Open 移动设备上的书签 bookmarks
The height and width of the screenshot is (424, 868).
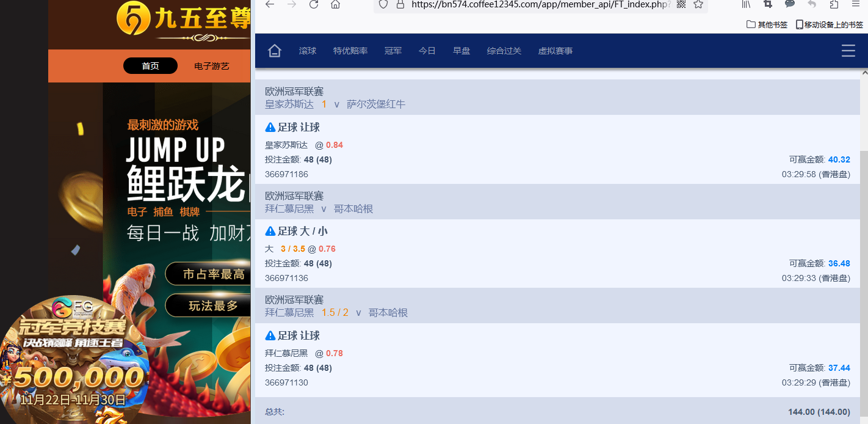point(830,24)
